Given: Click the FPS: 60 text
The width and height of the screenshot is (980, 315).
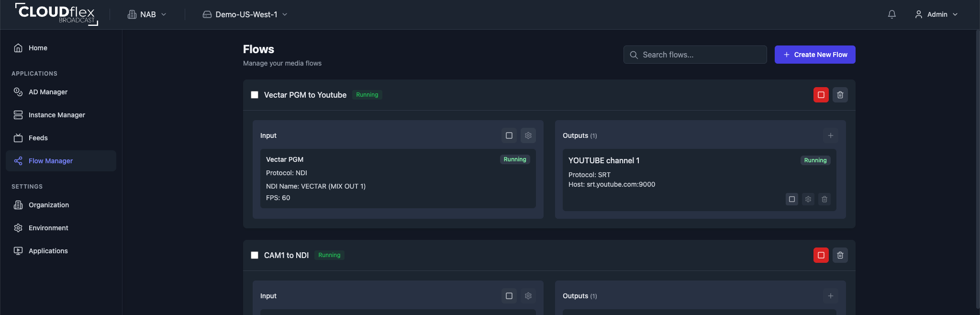Looking at the screenshot, I should pos(278,198).
